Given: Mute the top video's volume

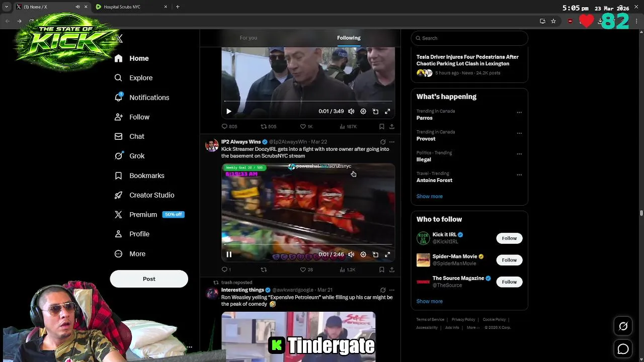Looking at the screenshot, I should pyautogui.click(x=351, y=112).
